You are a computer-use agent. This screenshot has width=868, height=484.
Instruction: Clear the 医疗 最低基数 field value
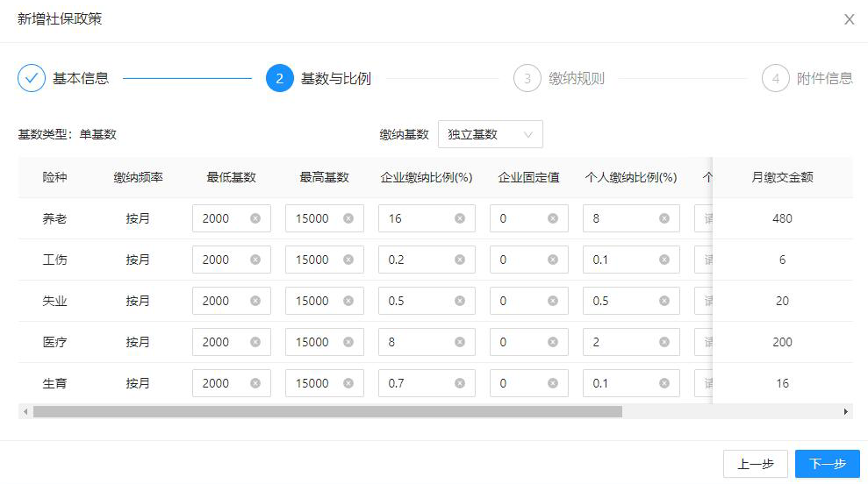(255, 342)
